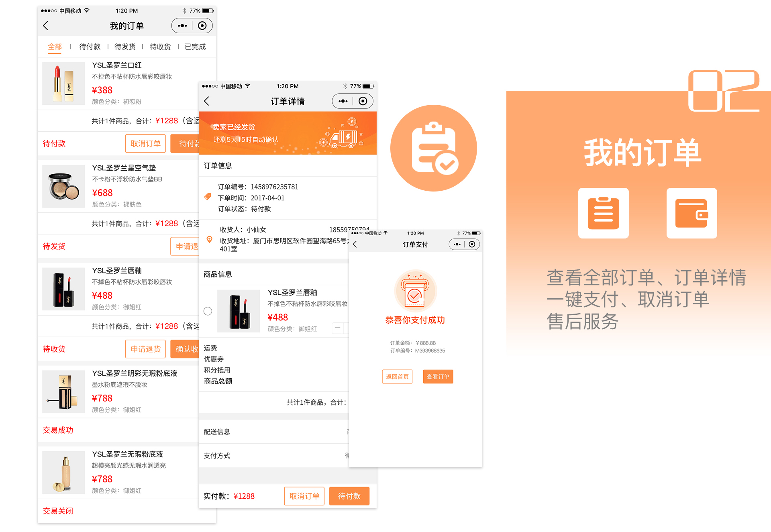
Task: Click the orange 待付款 button on the first order
Action: pos(185,143)
